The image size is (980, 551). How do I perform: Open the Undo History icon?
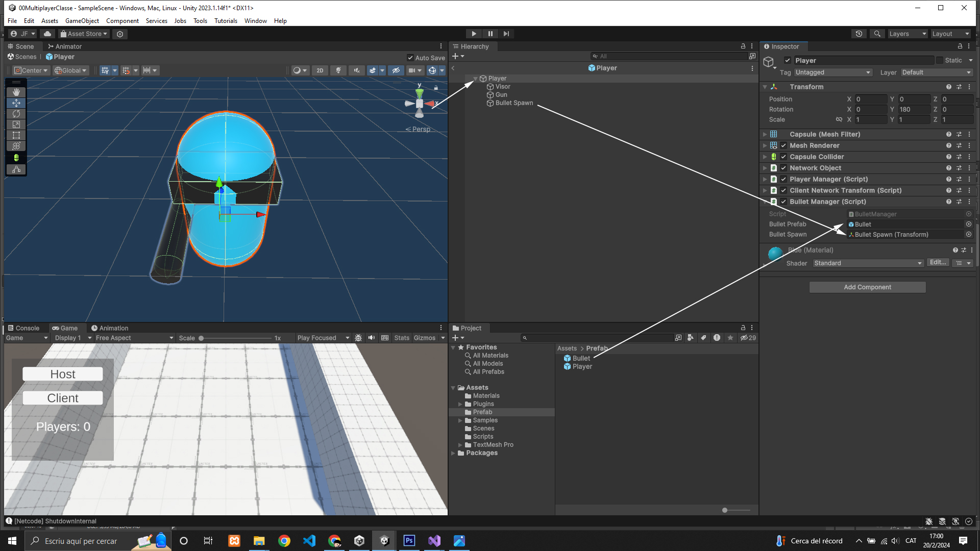[x=859, y=34]
